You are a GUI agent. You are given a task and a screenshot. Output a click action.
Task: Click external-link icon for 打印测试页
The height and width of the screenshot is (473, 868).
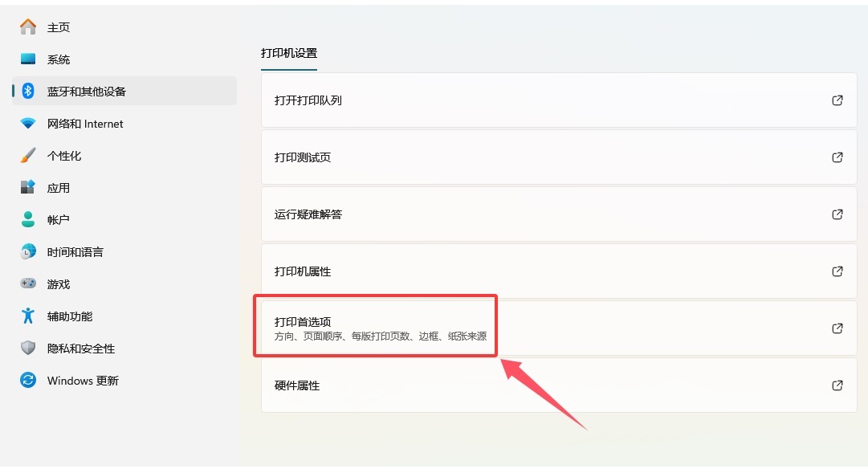pos(837,157)
